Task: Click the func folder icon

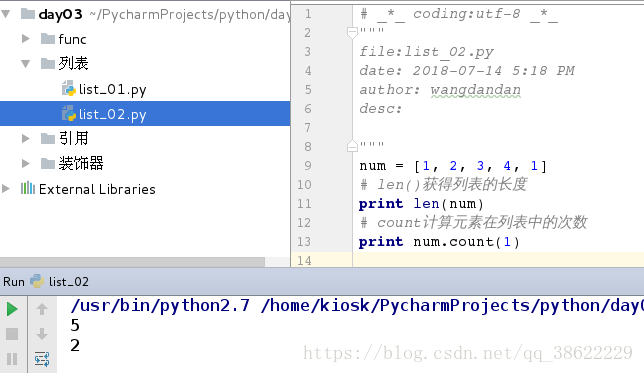Action: pyautogui.click(x=48, y=39)
